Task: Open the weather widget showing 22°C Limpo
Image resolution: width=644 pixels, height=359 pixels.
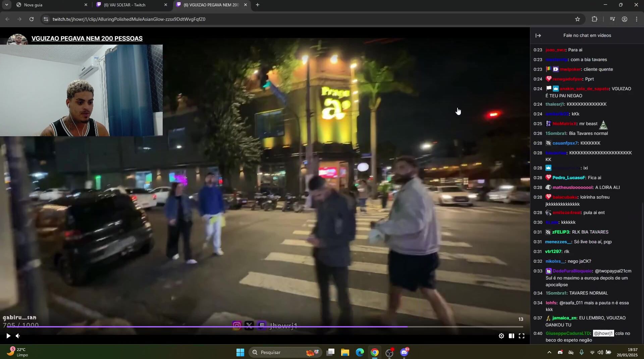Action: pos(17,352)
